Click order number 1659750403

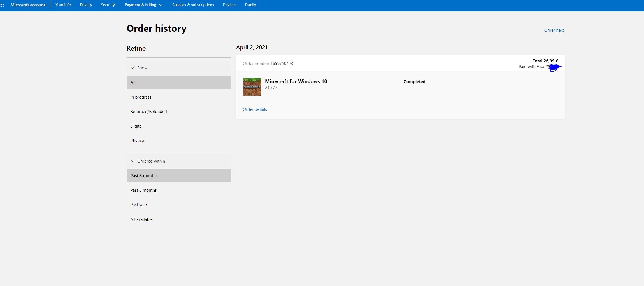(x=282, y=64)
